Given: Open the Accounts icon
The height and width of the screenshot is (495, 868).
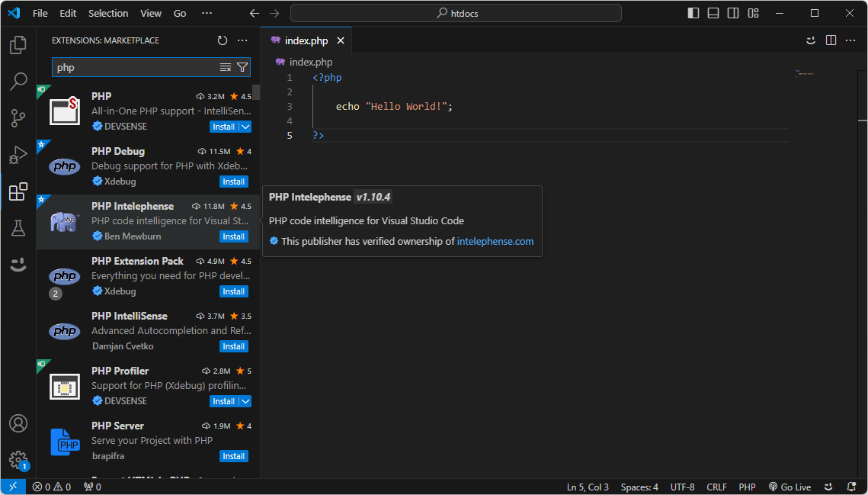Looking at the screenshot, I should tap(18, 423).
